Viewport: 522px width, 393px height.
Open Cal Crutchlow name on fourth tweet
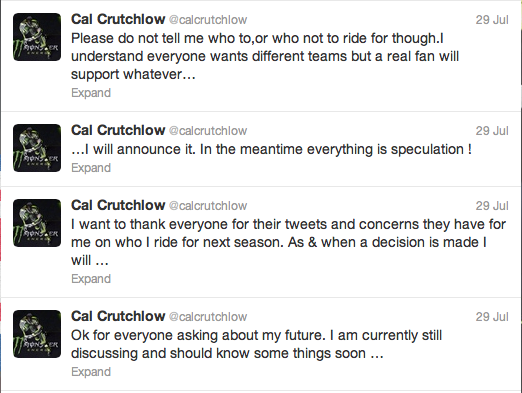(118, 316)
